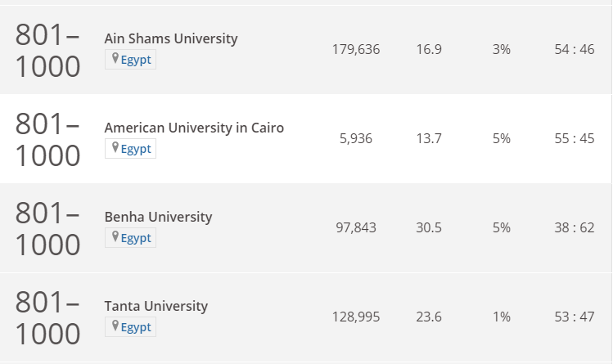Follow the Egypt link under Benha University
This screenshot has width=613, height=364.
(x=136, y=238)
